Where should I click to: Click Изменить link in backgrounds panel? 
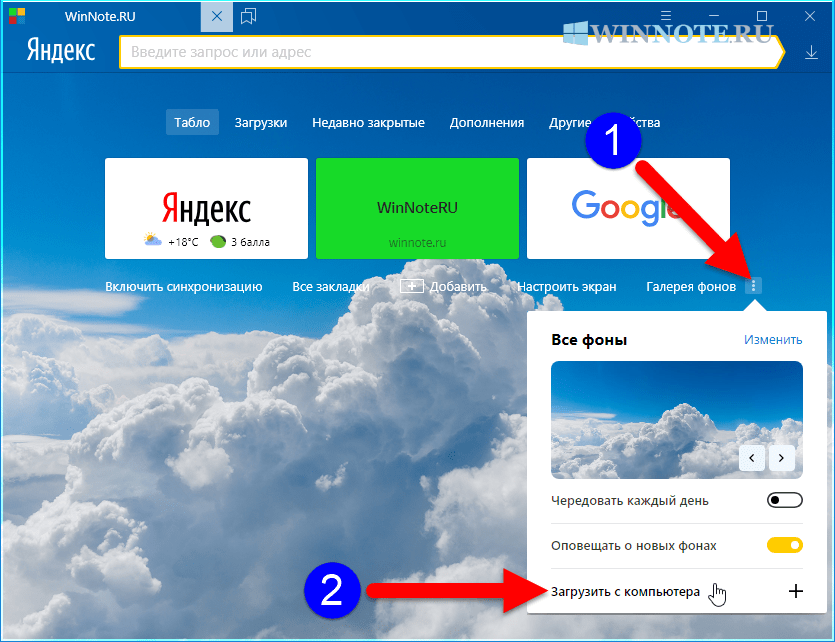click(x=773, y=340)
